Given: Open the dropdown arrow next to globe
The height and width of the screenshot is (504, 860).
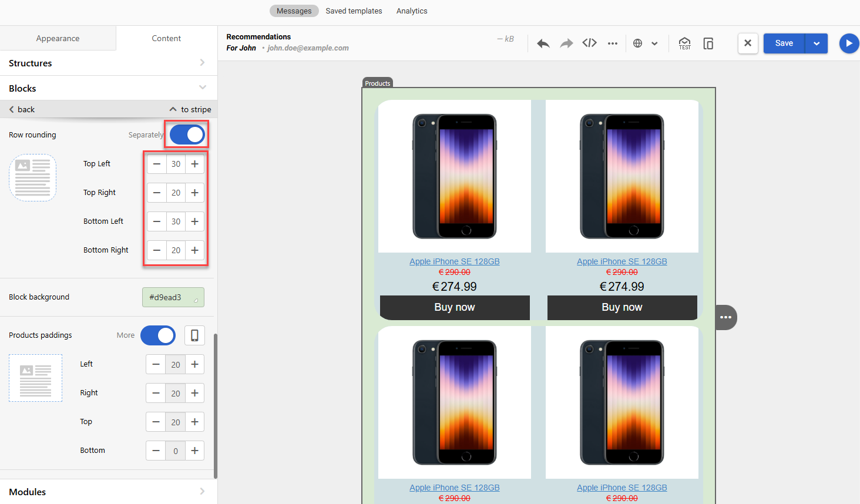Looking at the screenshot, I should 654,43.
